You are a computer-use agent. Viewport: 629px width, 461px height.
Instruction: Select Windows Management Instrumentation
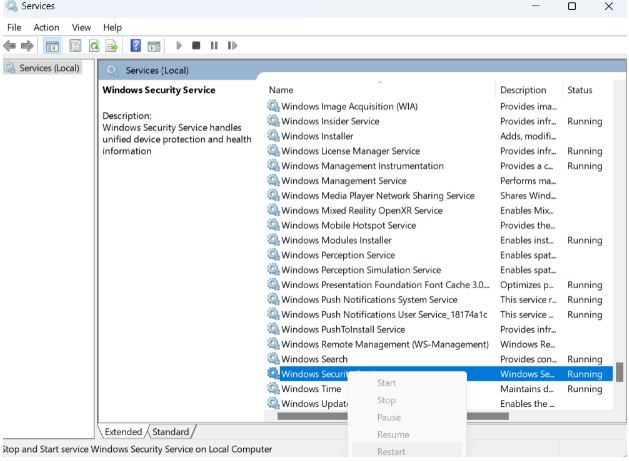coord(439,166)
